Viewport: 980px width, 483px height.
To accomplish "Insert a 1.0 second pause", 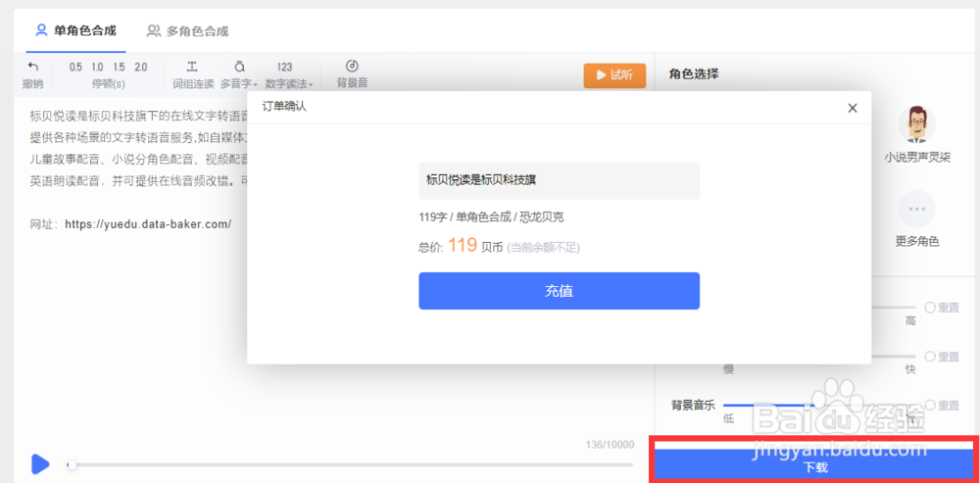I will [x=97, y=68].
